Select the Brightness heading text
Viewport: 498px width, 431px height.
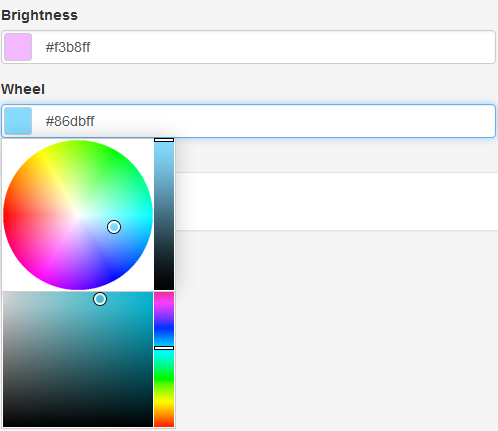click(x=39, y=15)
